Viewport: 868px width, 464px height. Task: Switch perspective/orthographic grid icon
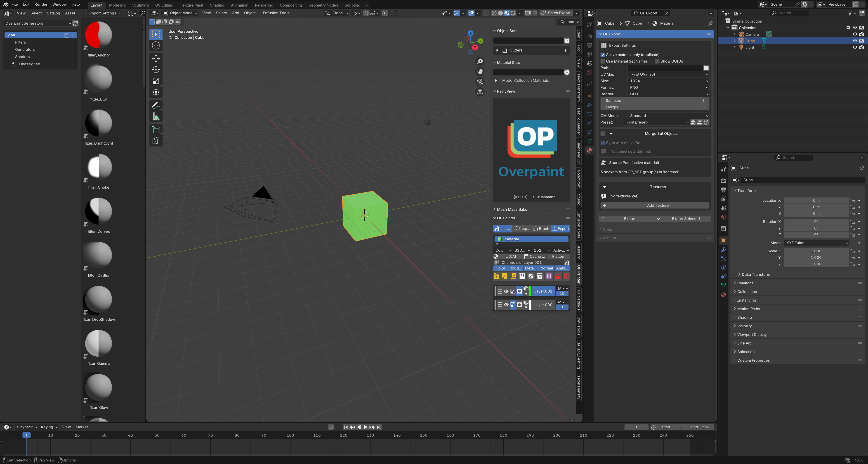coord(480,91)
